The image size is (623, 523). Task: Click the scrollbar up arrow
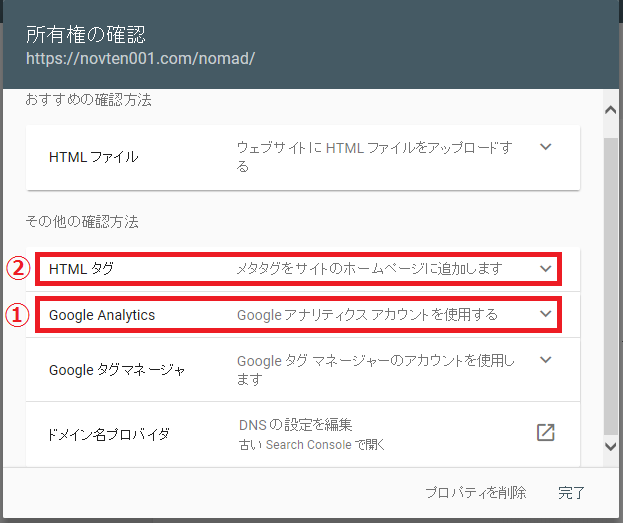point(612,105)
